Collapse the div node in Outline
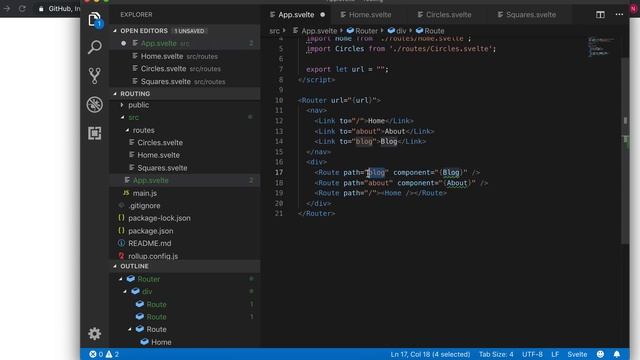This screenshot has width=640, height=360. tap(125, 291)
